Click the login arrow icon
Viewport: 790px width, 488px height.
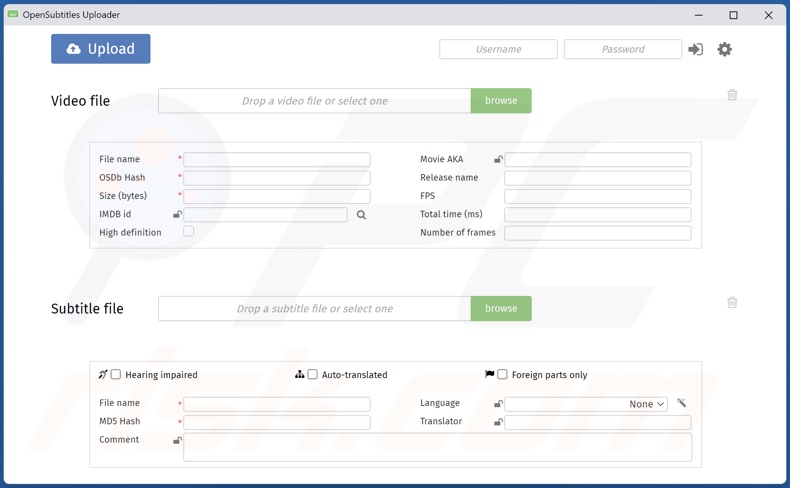[x=695, y=49]
